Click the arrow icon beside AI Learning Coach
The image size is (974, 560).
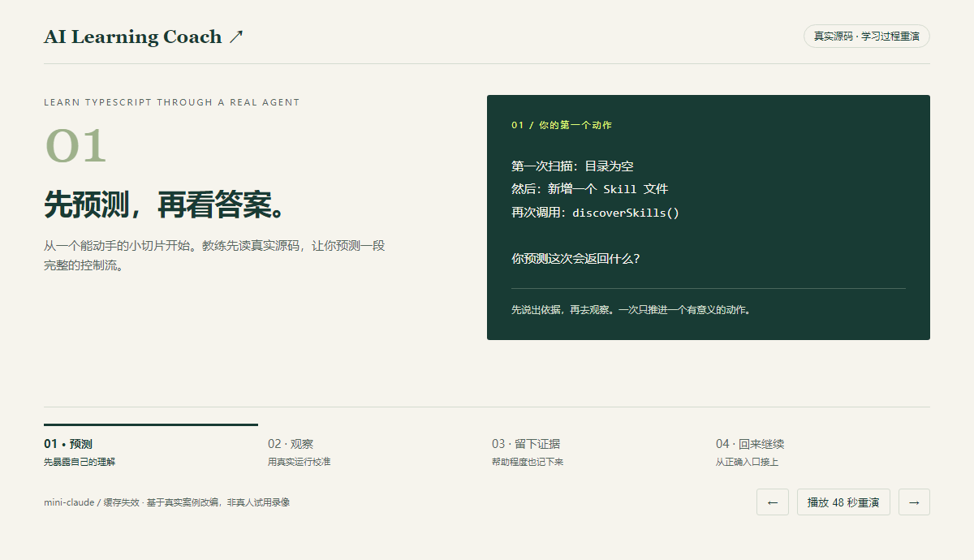236,37
